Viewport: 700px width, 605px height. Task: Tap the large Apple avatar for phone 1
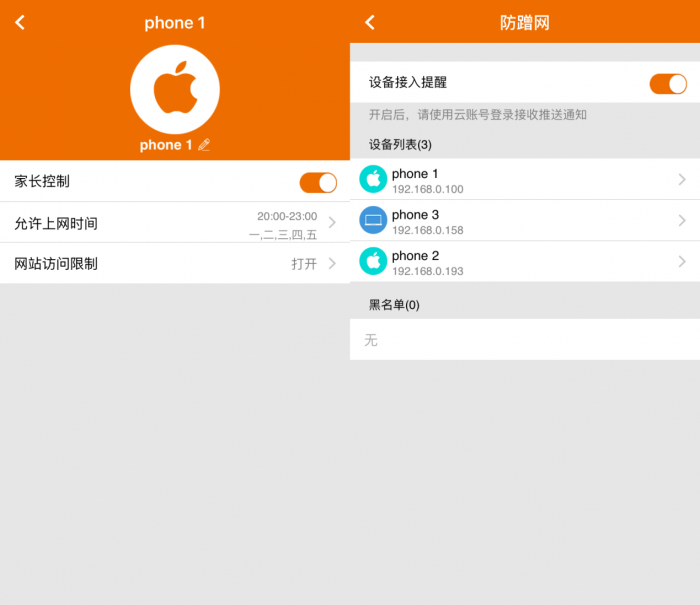pos(175,89)
